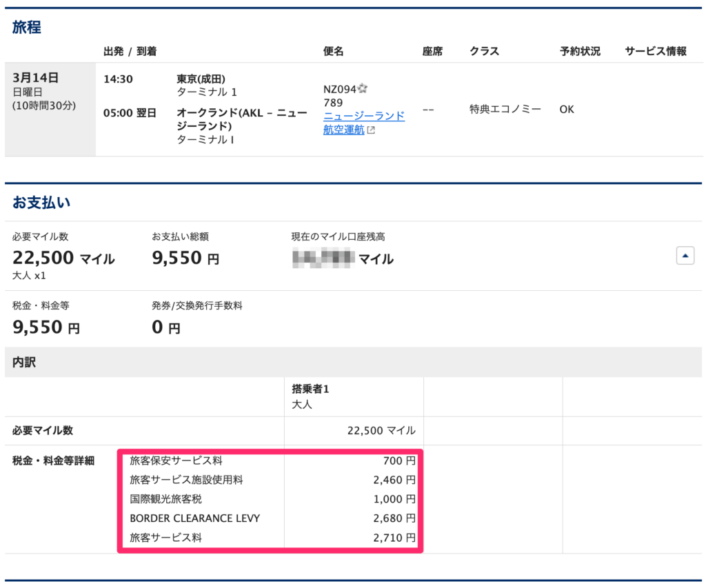The image size is (706, 588).
Task: Click the flight duration (10時間30分)
Action: tap(44, 105)
